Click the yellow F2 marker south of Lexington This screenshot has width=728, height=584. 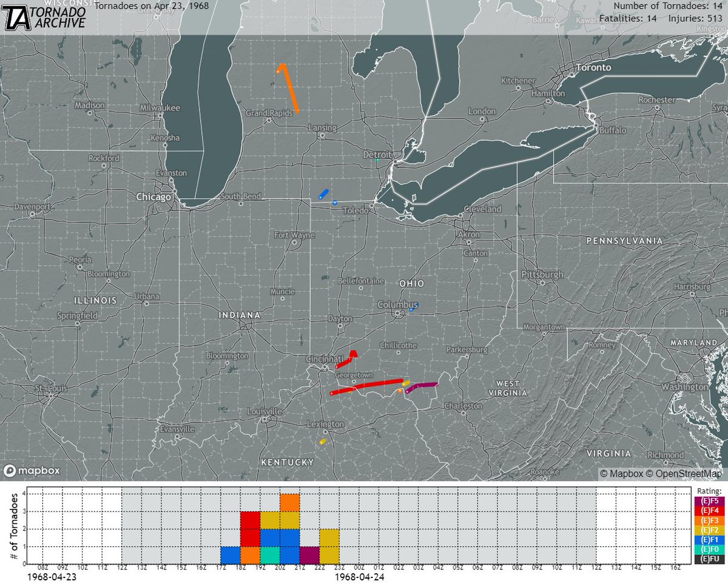pos(322,442)
